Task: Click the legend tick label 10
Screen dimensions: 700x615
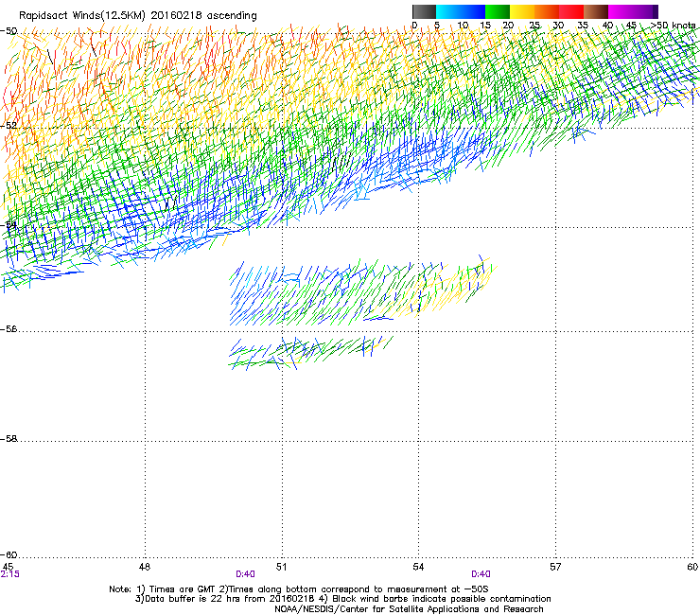Action: coord(463,26)
